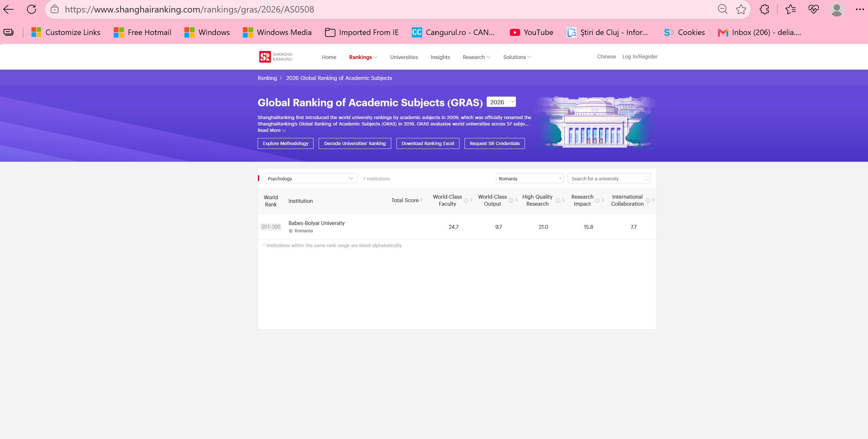Screen dimensions: 868x439
Task: Open the Imported From IE folder
Action: [x=361, y=32]
